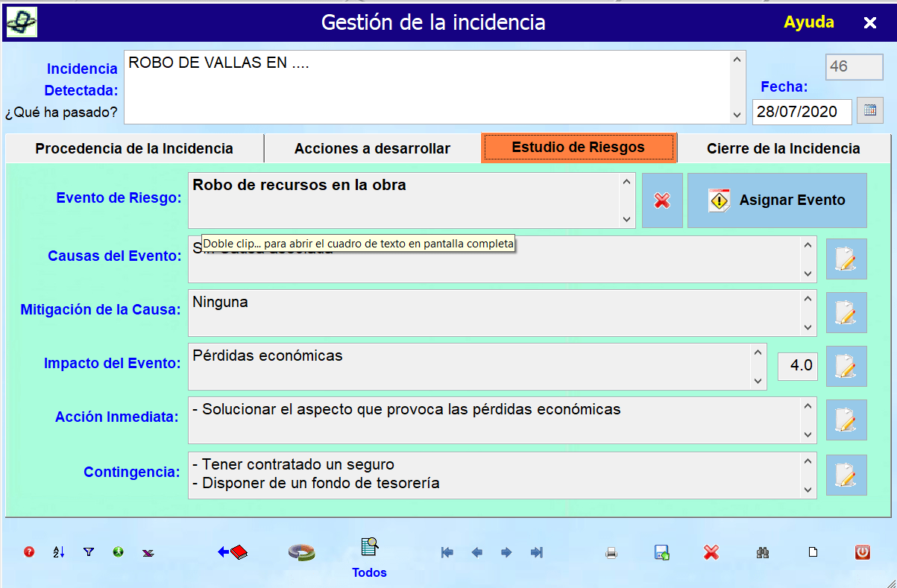Click the Fecha date field 28/07/2020
Screen dimensions: 897x588
pyautogui.click(x=802, y=112)
